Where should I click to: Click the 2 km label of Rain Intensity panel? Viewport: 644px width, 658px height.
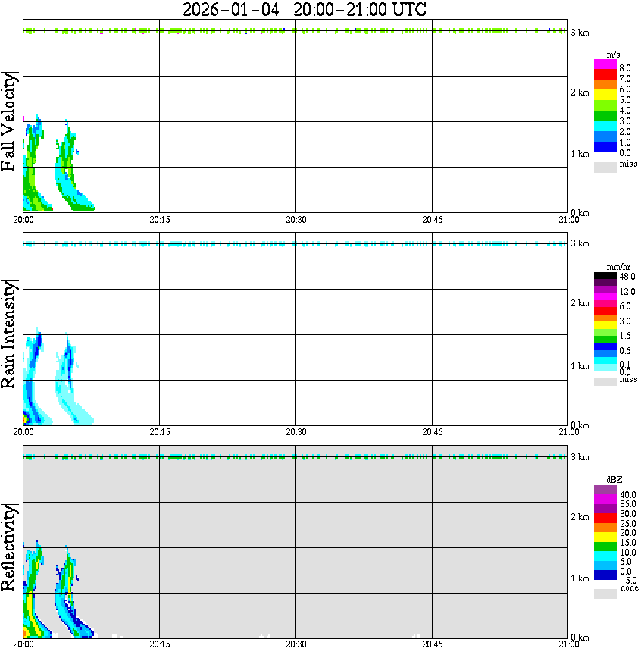point(580,303)
